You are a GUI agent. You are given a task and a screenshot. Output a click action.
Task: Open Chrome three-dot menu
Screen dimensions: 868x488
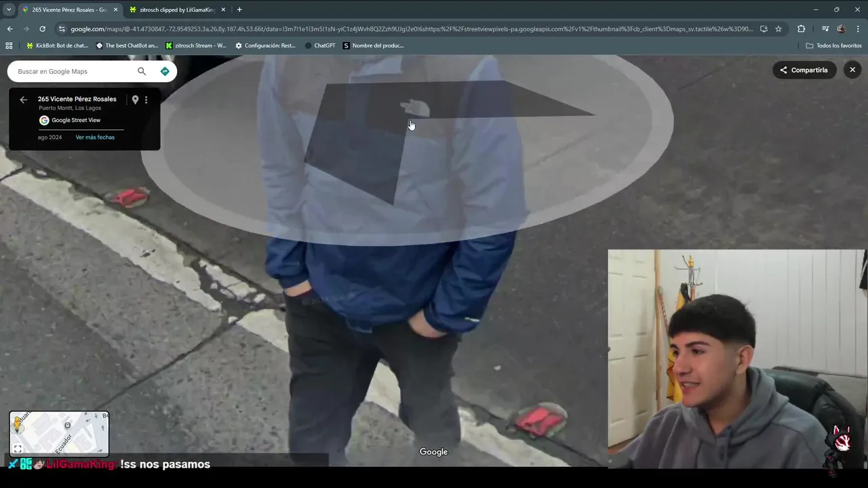tap(859, 29)
